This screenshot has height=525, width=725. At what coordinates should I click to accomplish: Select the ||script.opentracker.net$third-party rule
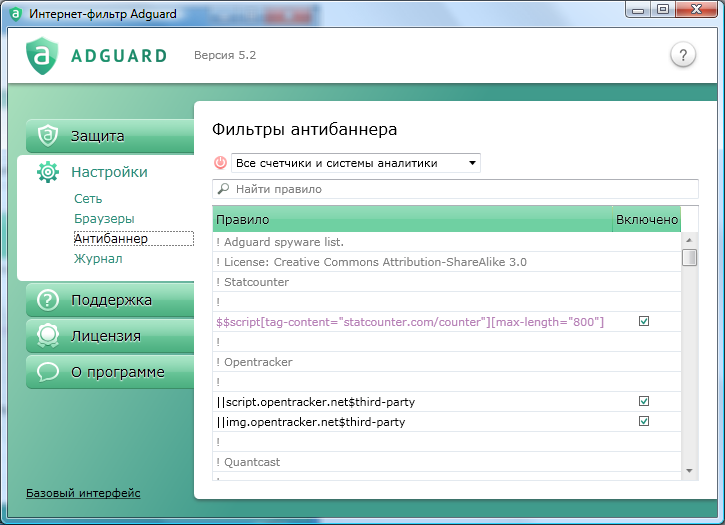point(315,402)
